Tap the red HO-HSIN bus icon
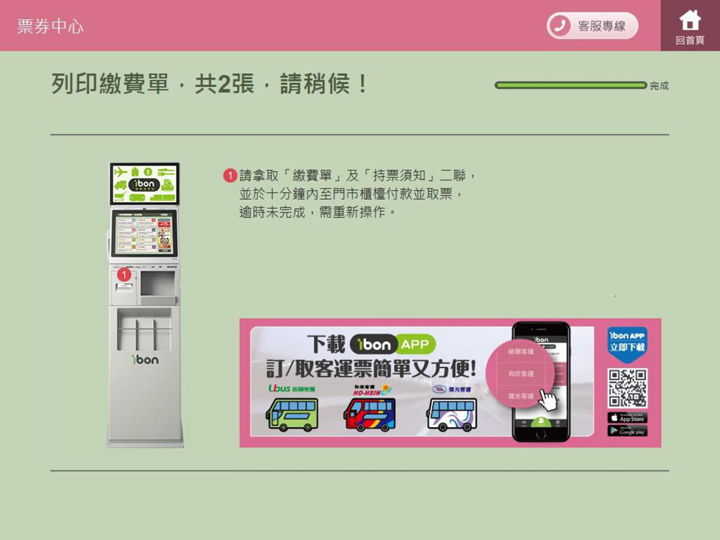The width and height of the screenshot is (720, 540). point(370,414)
